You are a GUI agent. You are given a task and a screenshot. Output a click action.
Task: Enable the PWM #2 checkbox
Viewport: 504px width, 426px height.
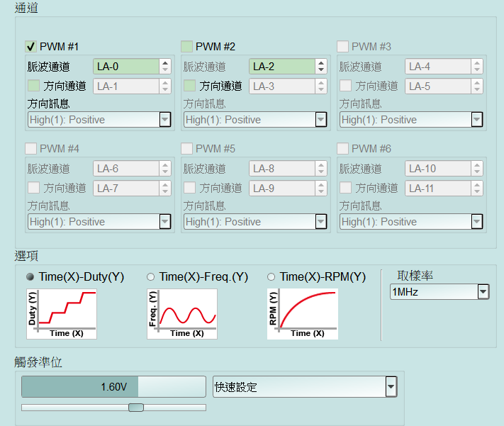[186, 47]
